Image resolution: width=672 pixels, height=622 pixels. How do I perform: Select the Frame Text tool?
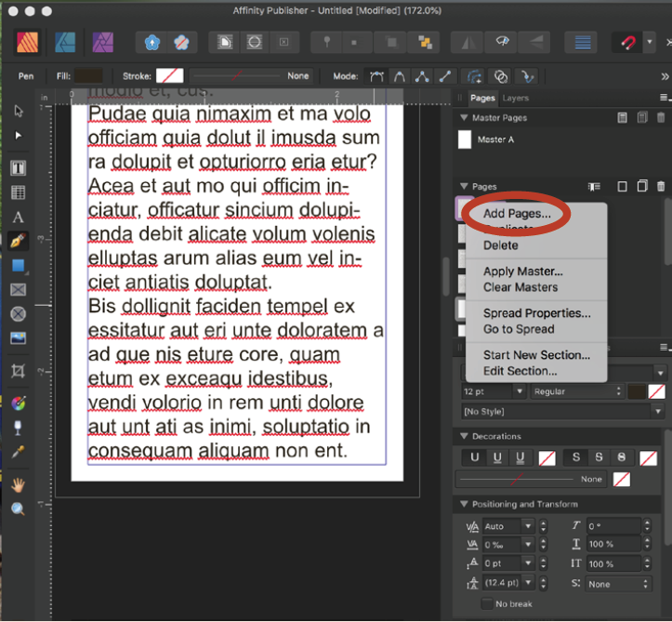pyautogui.click(x=18, y=168)
